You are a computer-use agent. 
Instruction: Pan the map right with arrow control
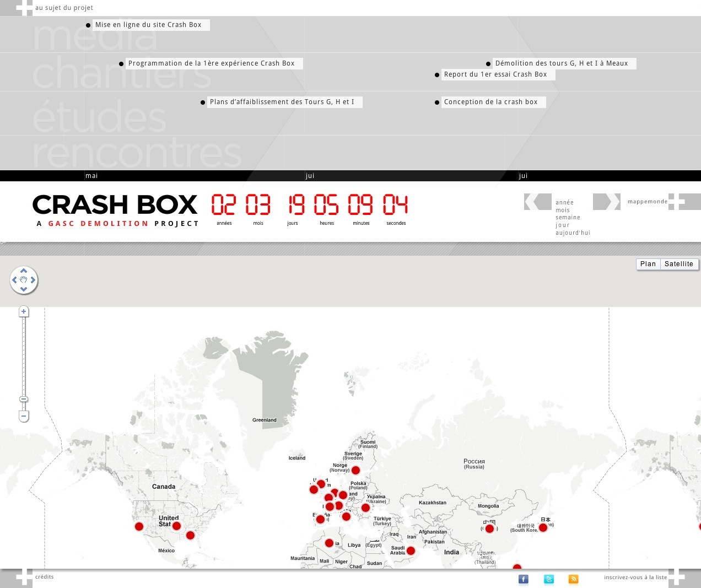pos(33,280)
